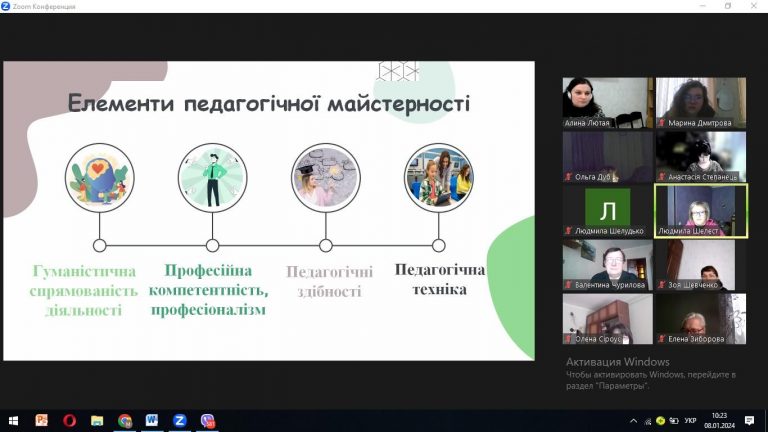Open File Explorer in the taskbar

(x=97, y=420)
